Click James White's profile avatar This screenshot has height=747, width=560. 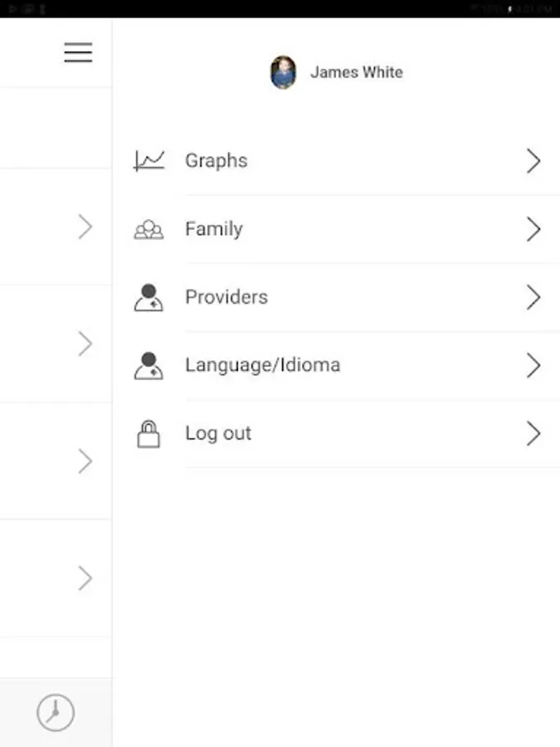(284, 73)
